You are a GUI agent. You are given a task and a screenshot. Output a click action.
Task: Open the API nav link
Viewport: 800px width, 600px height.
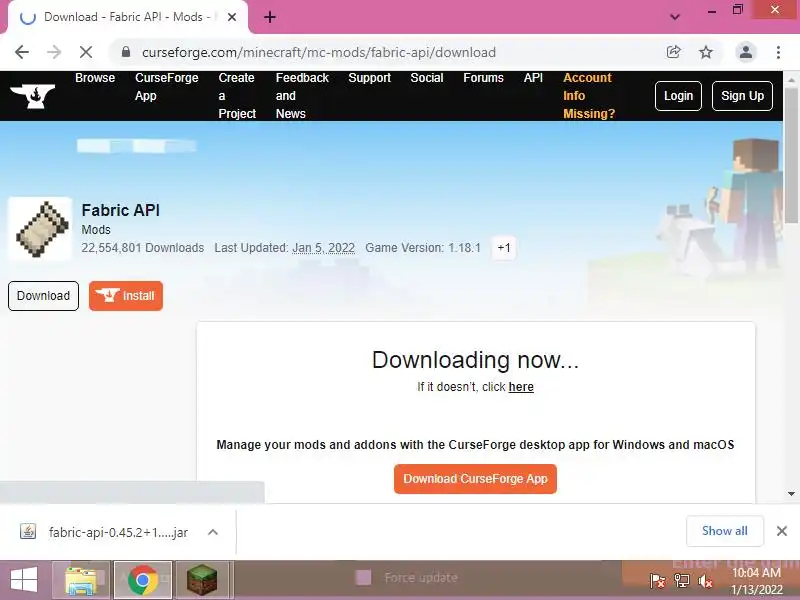click(533, 78)
